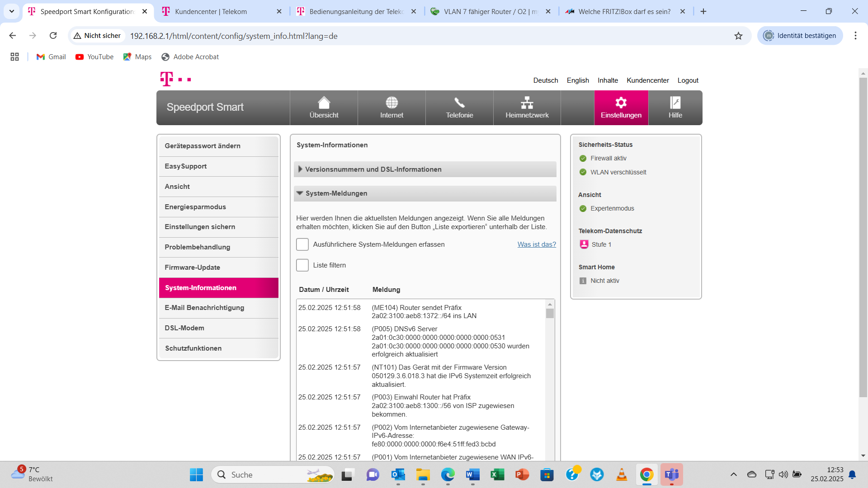The width and height of the screenshot is (868, 488).
Task: Open the Einstellungen gear tab
Action: [621, 108]
